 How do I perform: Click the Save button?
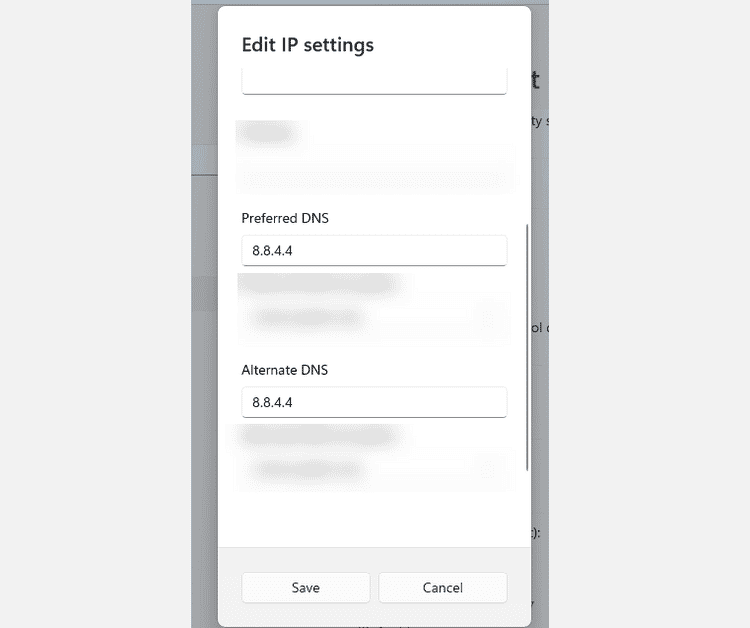pos(305,588)
